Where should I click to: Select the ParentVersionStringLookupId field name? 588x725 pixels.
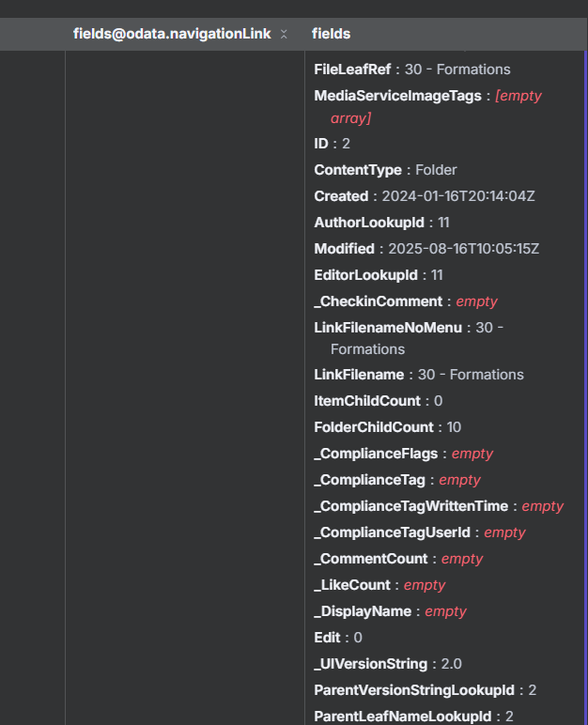[415, 690]
